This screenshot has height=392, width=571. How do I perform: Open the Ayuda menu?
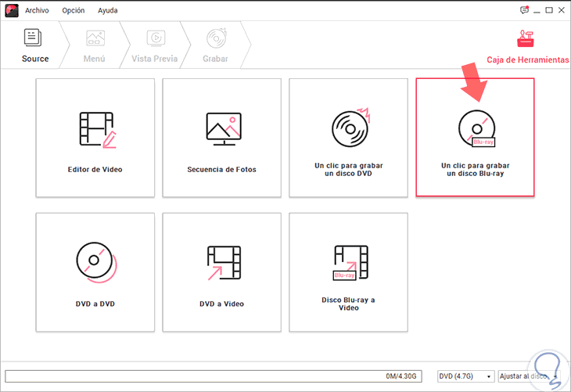point(107,11)
